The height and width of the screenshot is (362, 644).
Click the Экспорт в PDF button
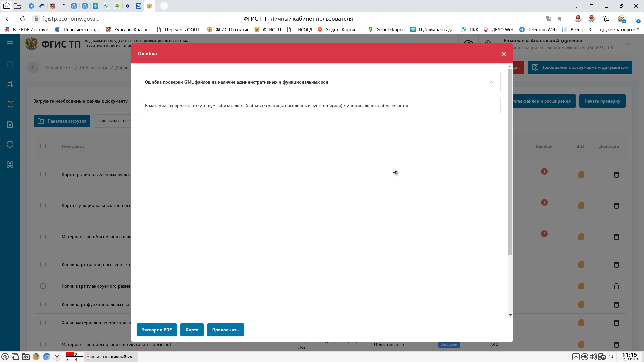tap(156, 330)
